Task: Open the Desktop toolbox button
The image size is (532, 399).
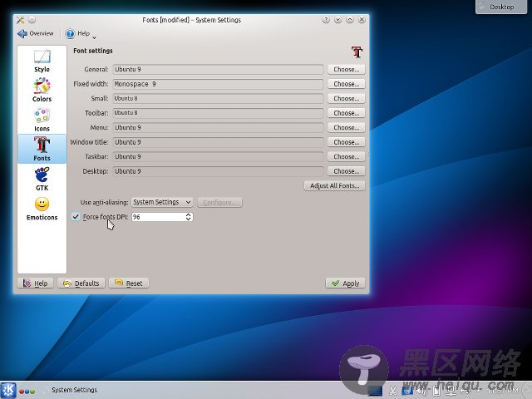Action: (501, 7)
